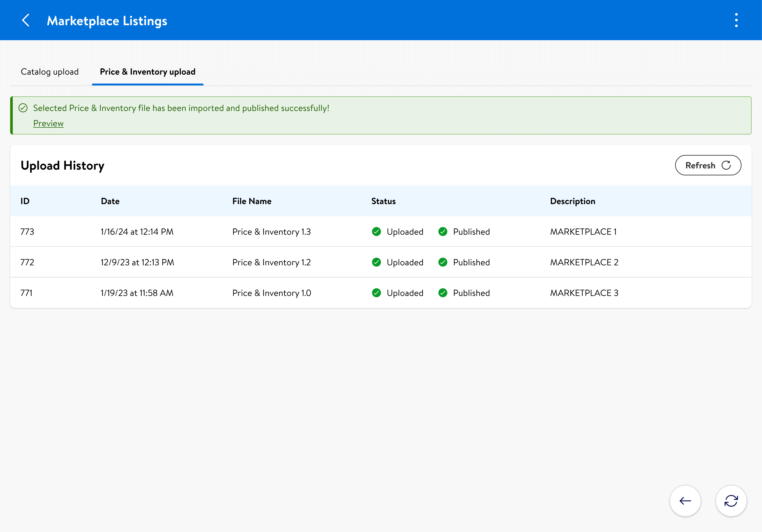Click Published checkmark for row 772
The height and width of the screenshot is (532, 762).
click(443, 262)
